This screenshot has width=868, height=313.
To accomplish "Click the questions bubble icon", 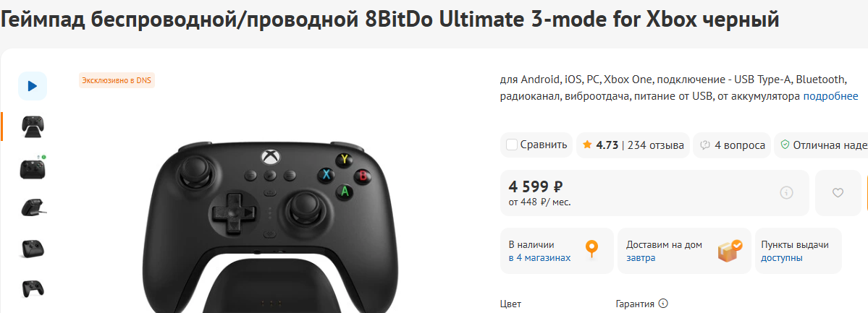I will click(x=705, y=145).
